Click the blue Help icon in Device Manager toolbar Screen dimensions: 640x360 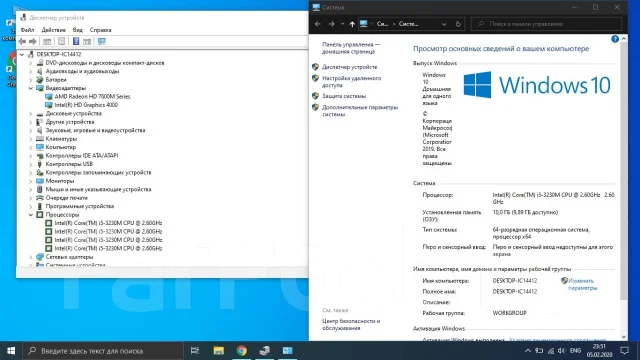[x=76, y=41]
